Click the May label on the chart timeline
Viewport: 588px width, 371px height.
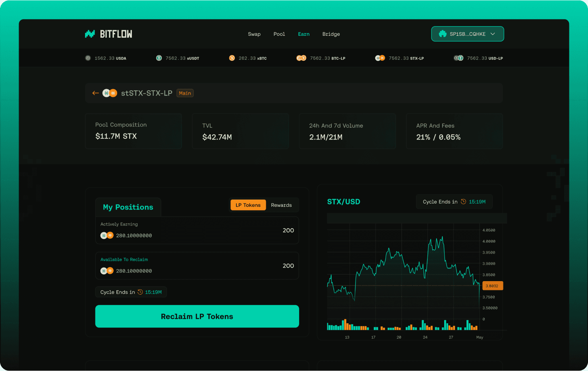[480, 337]
